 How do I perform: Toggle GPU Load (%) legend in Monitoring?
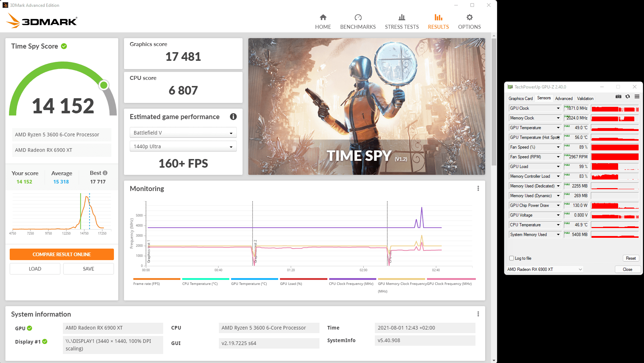[303, 282]
